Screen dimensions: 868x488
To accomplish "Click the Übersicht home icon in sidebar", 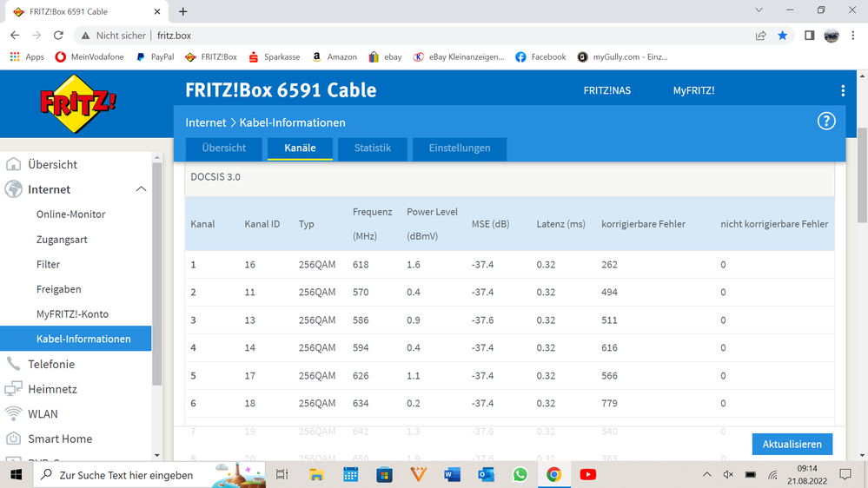I will coord(13,164).
